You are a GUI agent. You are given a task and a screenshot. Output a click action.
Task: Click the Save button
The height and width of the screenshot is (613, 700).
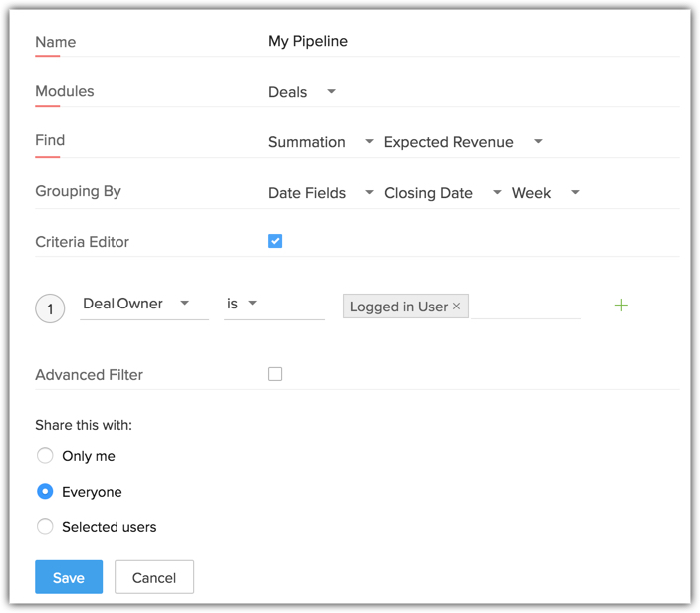tap(69, 577)
